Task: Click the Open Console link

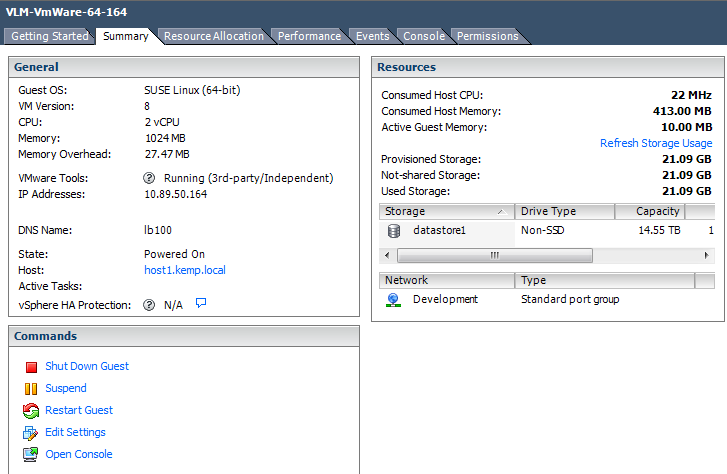Action: pyautogui.click(x=79, y=454)
